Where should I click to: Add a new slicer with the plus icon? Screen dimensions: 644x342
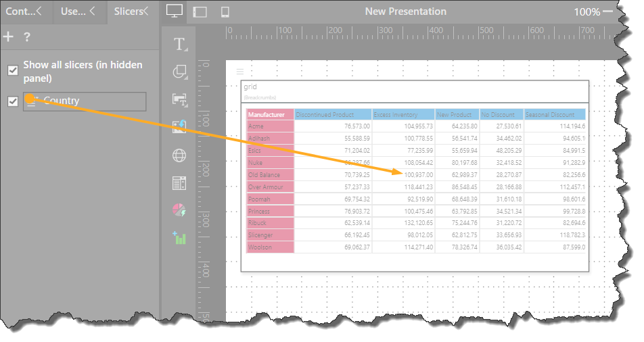8,37
